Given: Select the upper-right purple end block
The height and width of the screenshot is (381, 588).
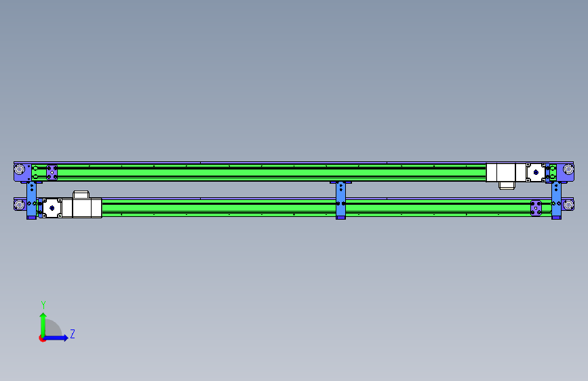Looking at the screenshot, I should click(x=565, y=172).
